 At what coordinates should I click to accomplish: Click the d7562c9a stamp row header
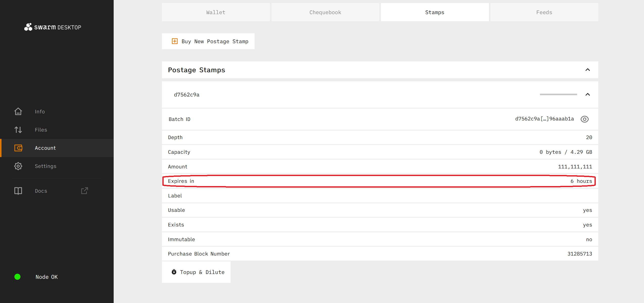click(x=187, y=95)
